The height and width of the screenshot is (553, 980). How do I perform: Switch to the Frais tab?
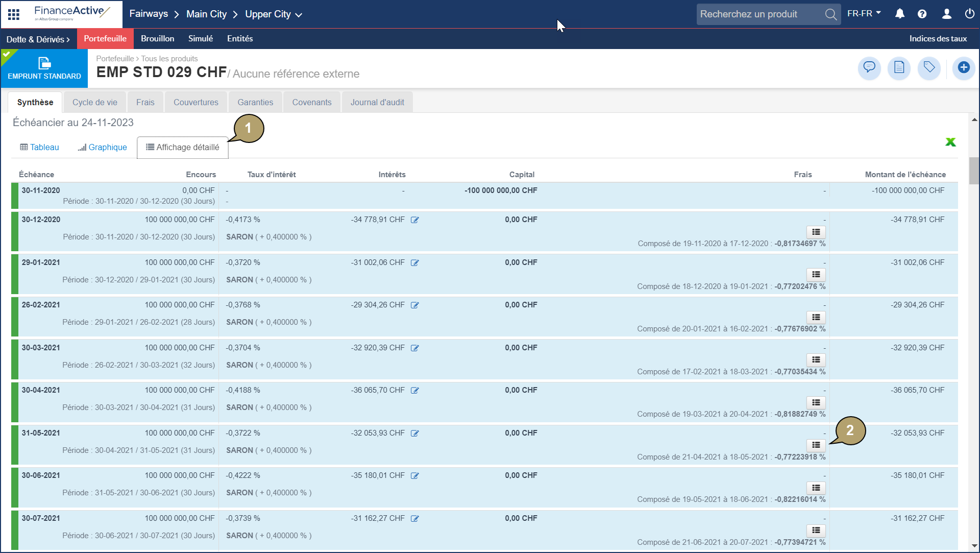tap(145, 102)
